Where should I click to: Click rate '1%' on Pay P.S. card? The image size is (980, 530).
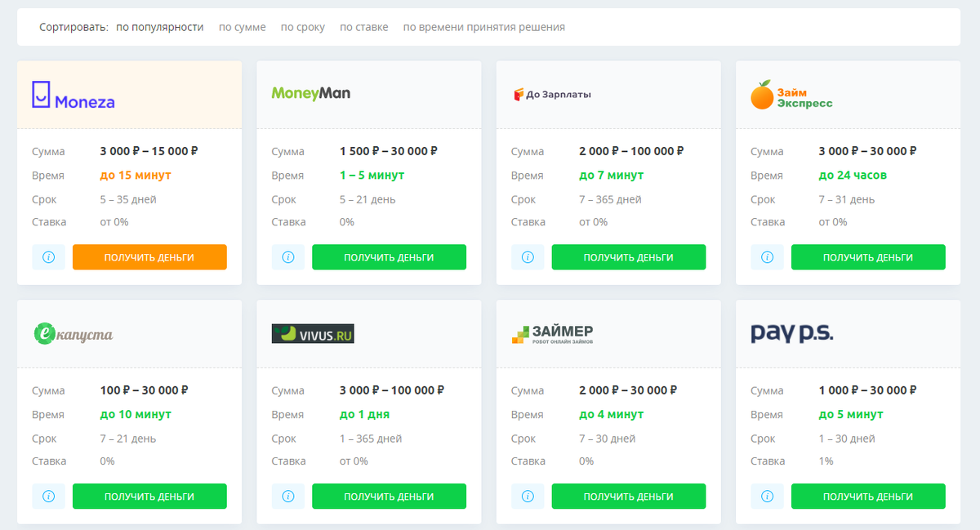(x=826, y=461)
